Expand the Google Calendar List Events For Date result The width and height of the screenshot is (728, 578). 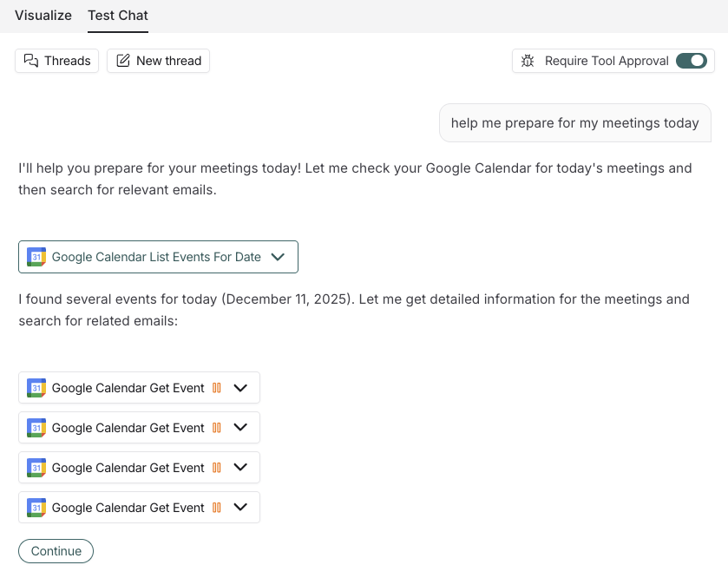278,257
